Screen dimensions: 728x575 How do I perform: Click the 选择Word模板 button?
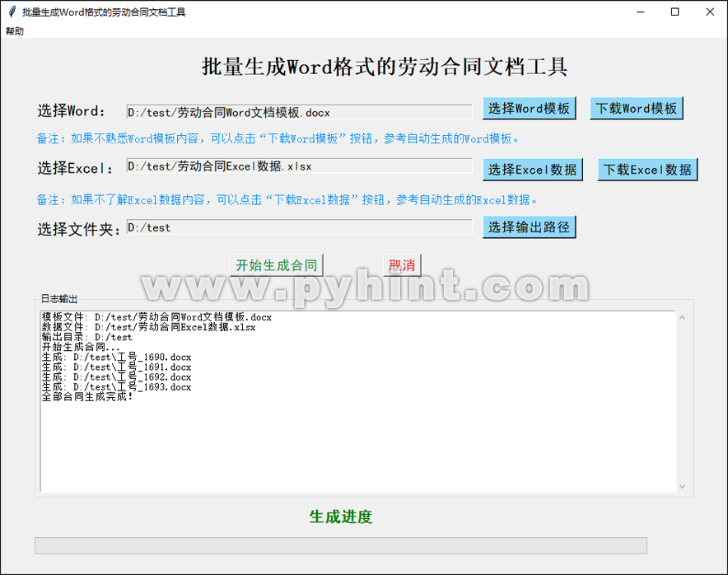click(530, 109)
